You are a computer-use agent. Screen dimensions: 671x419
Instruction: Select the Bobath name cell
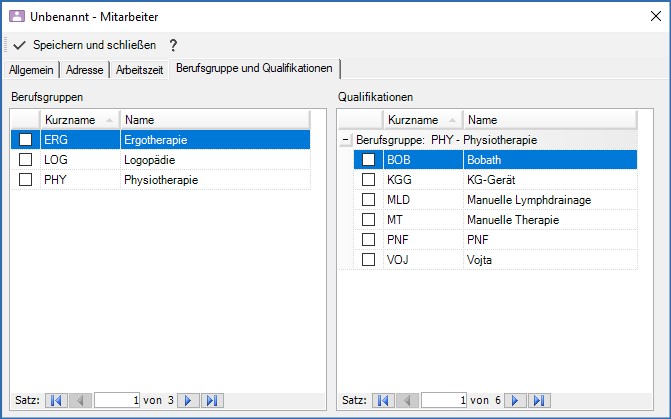point(550,160)
